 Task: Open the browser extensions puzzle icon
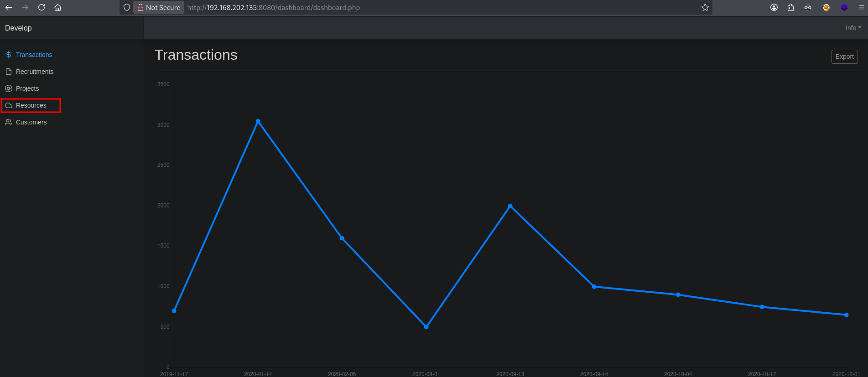790,7
